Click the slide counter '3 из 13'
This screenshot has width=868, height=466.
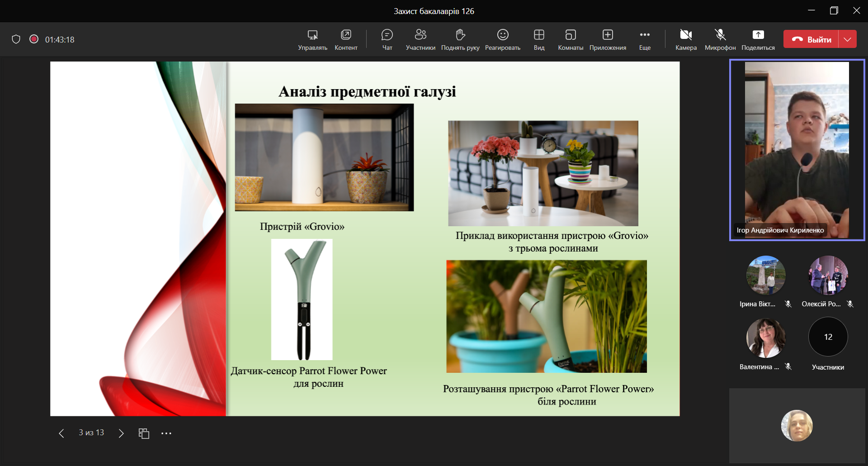coord(91,433)
